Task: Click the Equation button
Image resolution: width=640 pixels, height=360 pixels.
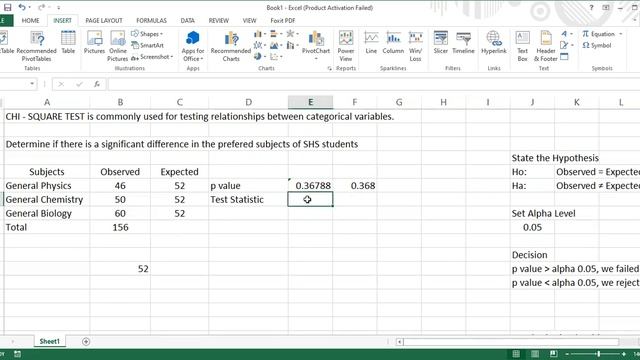Action: point(598,34)
